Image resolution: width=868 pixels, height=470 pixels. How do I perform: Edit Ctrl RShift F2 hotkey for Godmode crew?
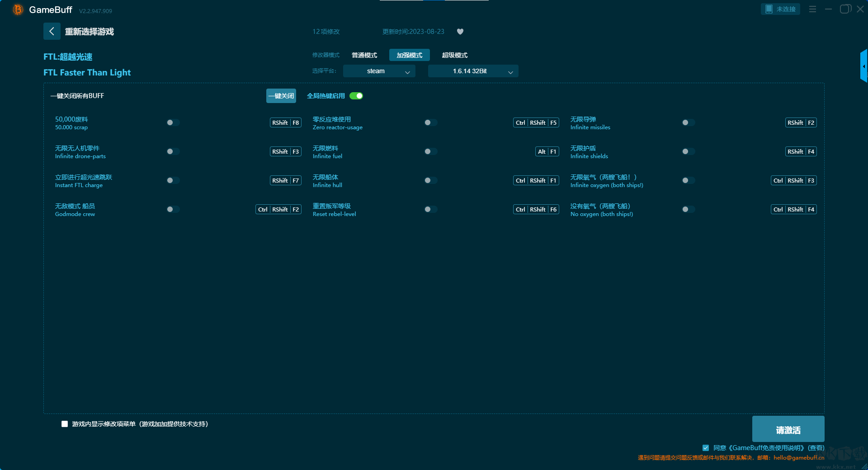click(x=278, y=209)
